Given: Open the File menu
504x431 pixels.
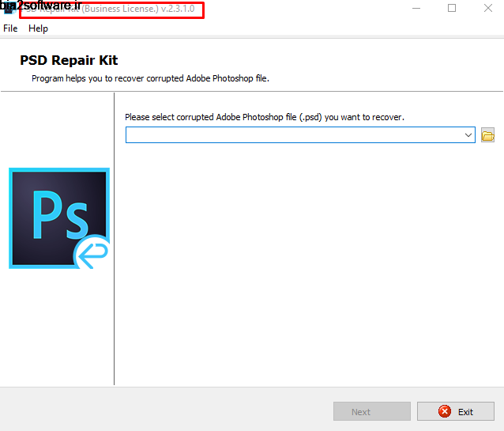Looking at the screenshot, I should point(10,28).
